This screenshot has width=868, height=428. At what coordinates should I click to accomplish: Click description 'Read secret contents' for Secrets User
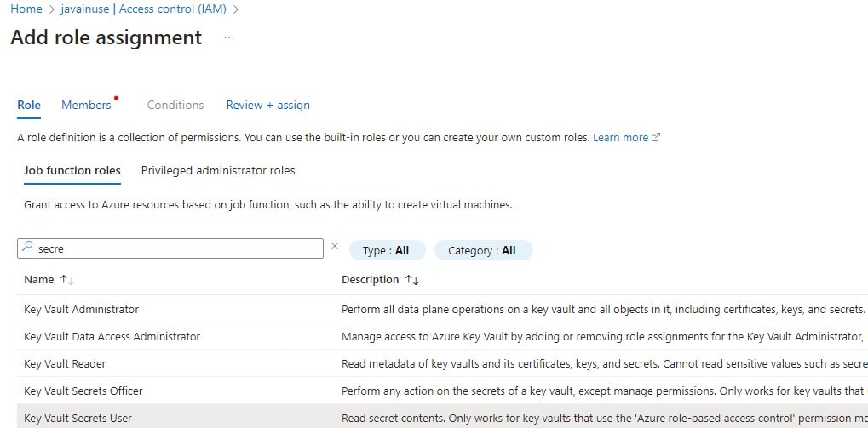click(x=605, y=418)
